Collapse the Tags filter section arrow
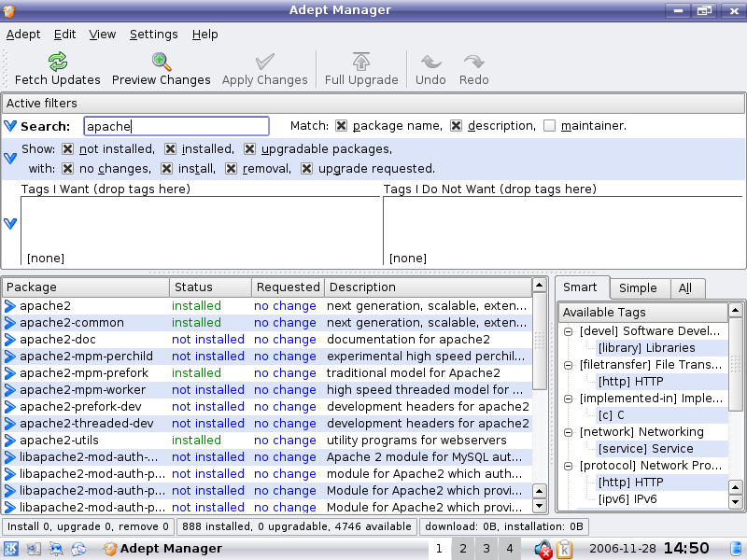Screen dimensions: 747x560 pos(10,223)
